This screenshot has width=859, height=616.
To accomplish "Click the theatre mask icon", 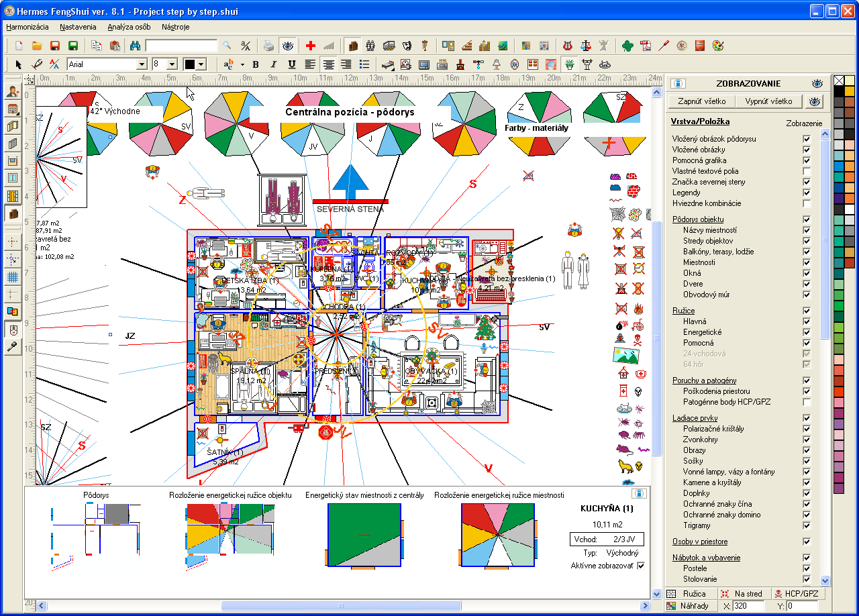I will click(407, 46).
